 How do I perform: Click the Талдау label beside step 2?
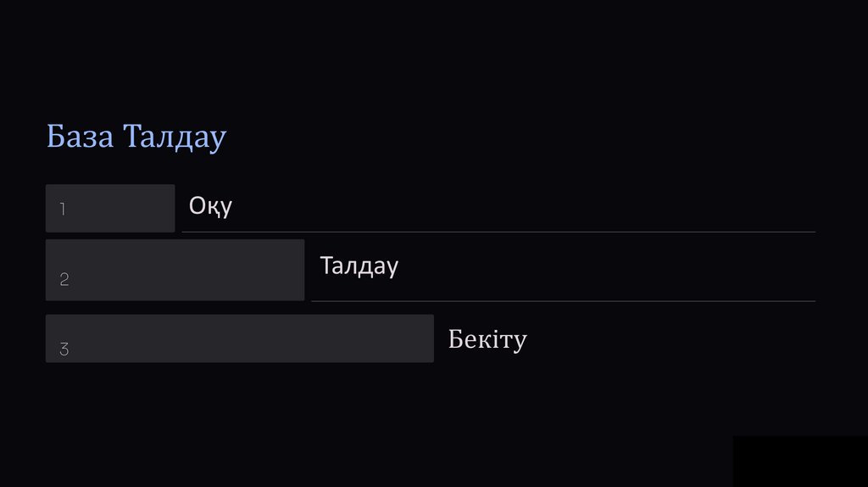(359, 266)
